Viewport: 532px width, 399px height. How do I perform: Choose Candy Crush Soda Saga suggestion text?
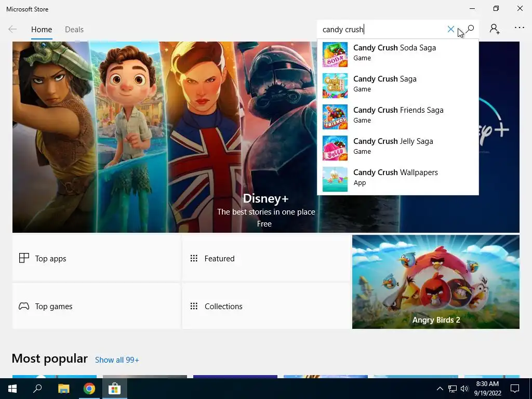[x=395, y=48]
